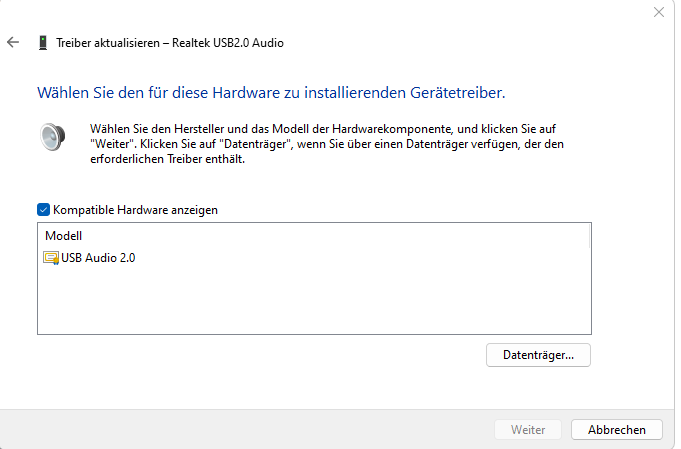Viewport: 681px width, 449px height.
Task: Click the instruction paragraph mentioning Hersteller und Modell
Action: click(x=327, y=144)
